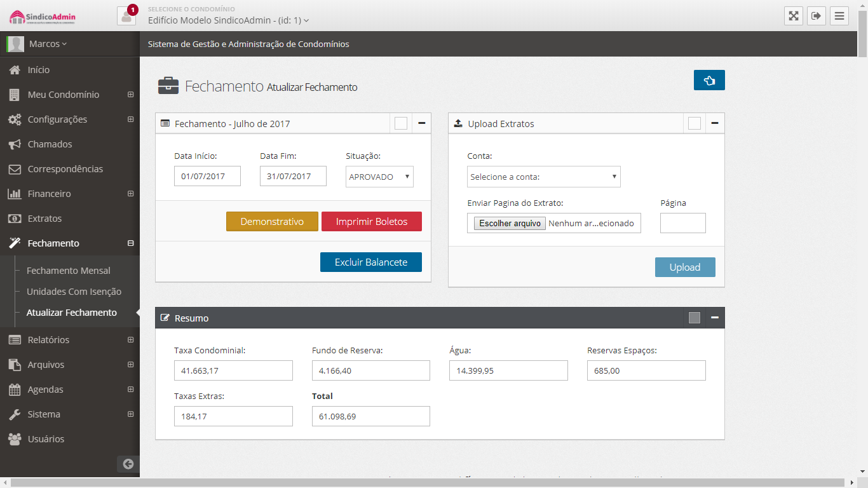The width and height of the screenshot is (868, 488).
Task: Click the briefcase icon beside Fechamento title
Action: (x=168, y=86)
